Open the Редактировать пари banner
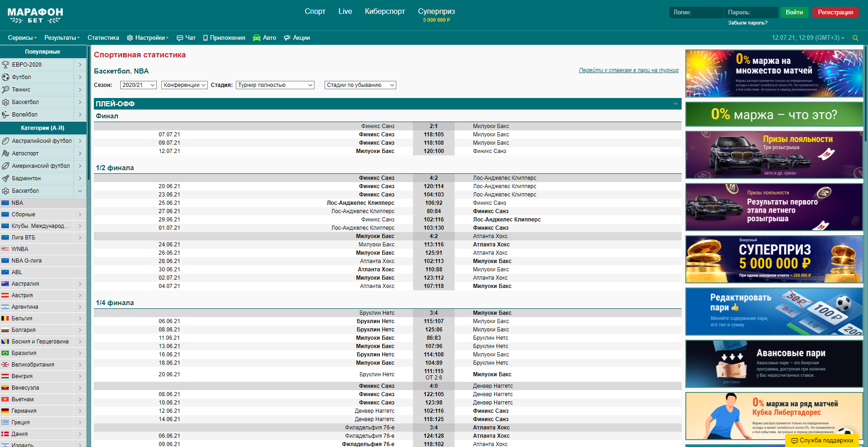This screenshot has width=868, height=447. coord(774,312)
